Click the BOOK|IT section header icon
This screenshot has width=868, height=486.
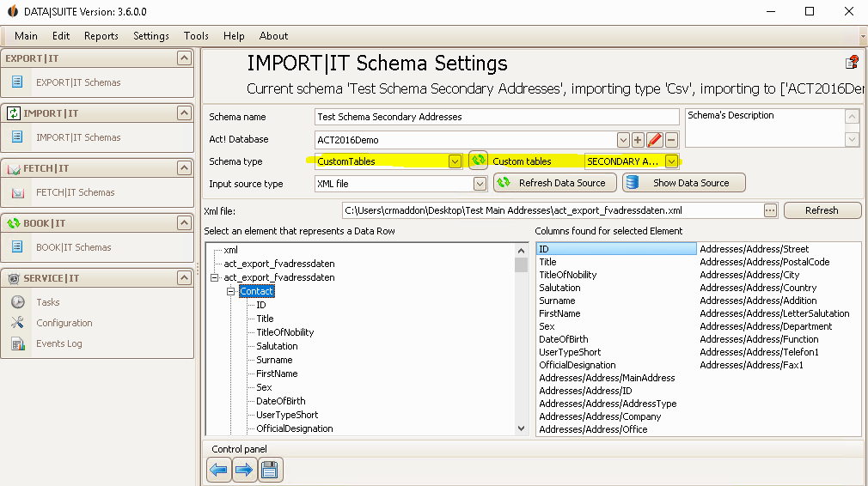pos(14,223)
